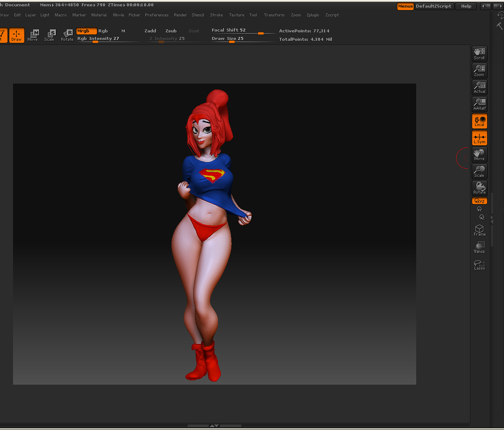Toggle the orange Menus button
This screenshot has width=504, height=430.
pos(405,6)
